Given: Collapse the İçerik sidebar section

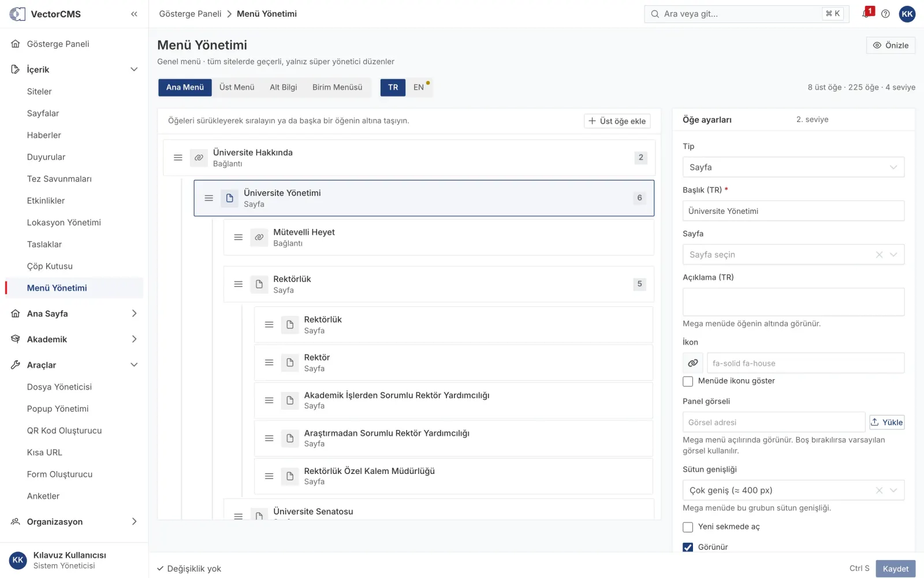Looking at the screenshot, I should click(x=134, y=69).
